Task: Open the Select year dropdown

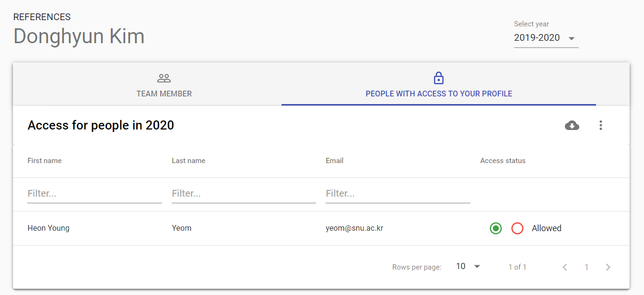Action: pyautogui.click(x=545, y=38)
